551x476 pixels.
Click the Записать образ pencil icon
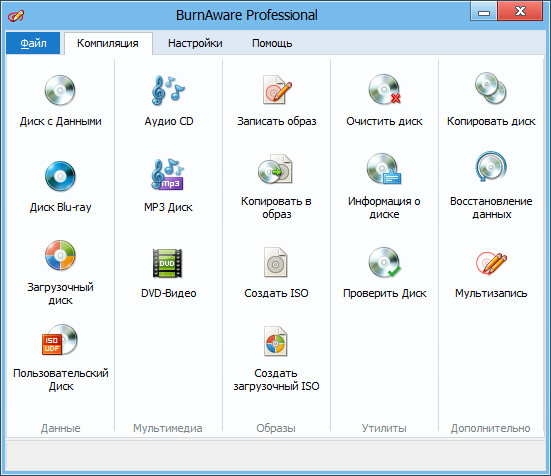277,90
